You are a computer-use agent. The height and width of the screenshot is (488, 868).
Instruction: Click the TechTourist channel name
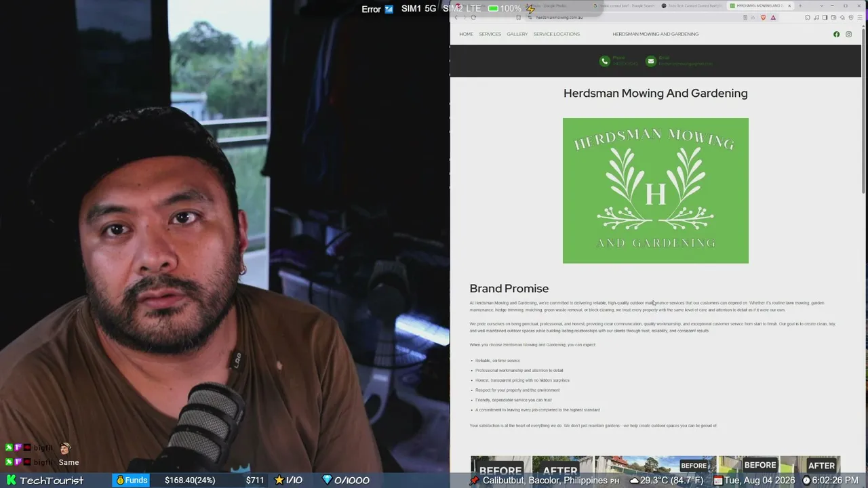coord(52,480)
